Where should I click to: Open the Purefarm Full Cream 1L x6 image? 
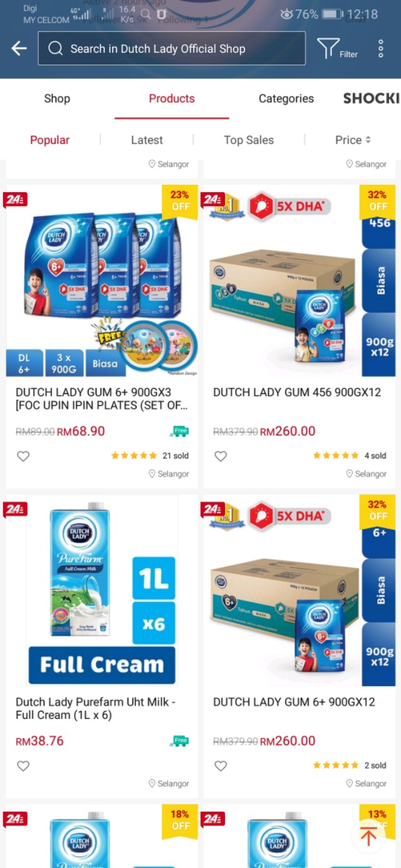pos(102,592)
